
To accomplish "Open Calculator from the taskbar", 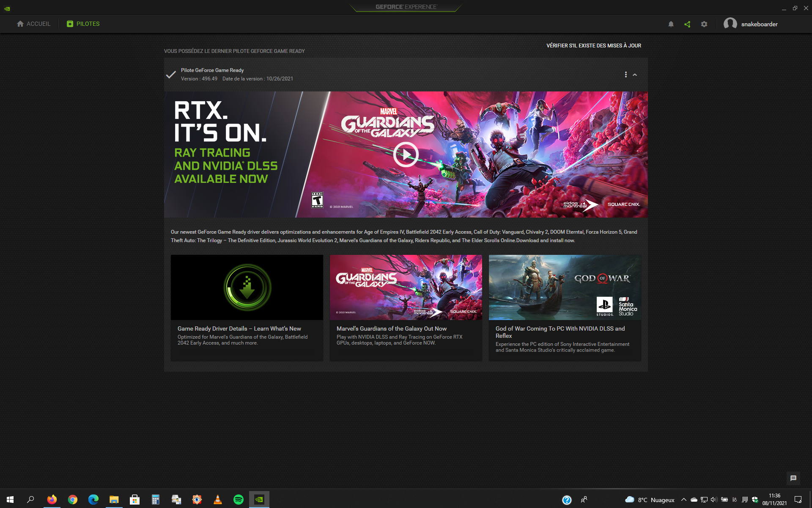I will coord(155,500).
